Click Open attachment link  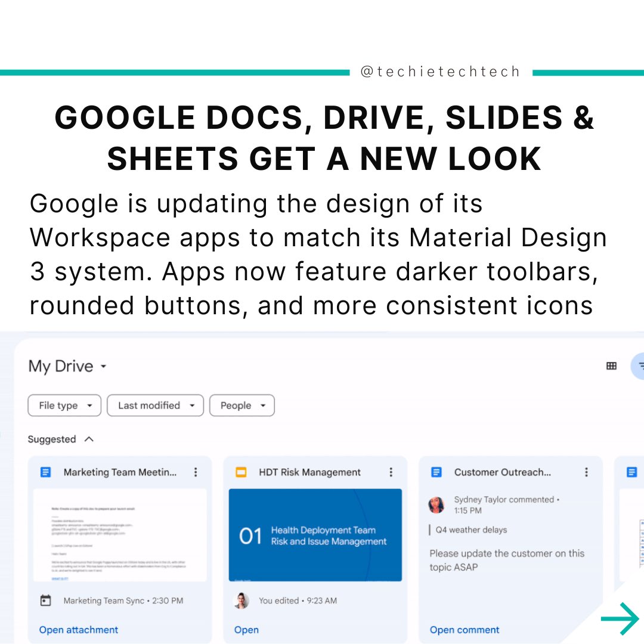tap(79, 630)
